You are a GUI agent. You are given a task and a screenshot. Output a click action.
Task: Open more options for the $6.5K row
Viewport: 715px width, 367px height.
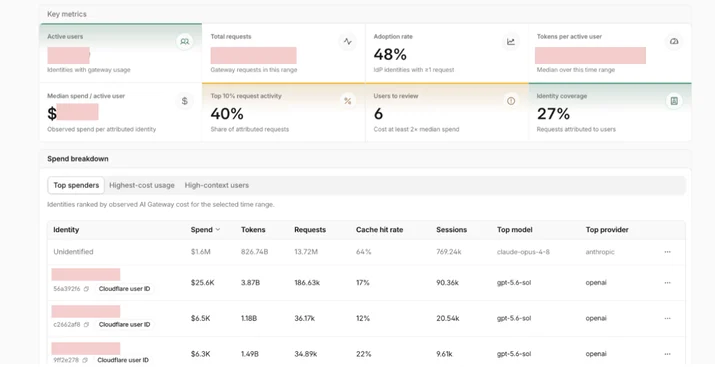click(667, 318)
